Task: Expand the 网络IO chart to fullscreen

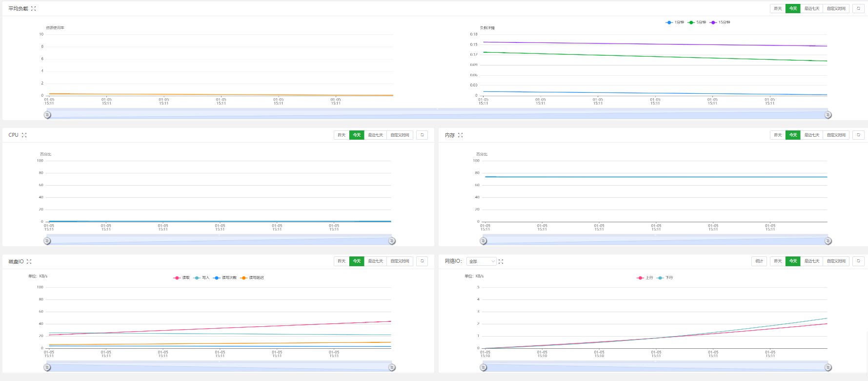Action: pyautogui.click(x=501, y=262)
